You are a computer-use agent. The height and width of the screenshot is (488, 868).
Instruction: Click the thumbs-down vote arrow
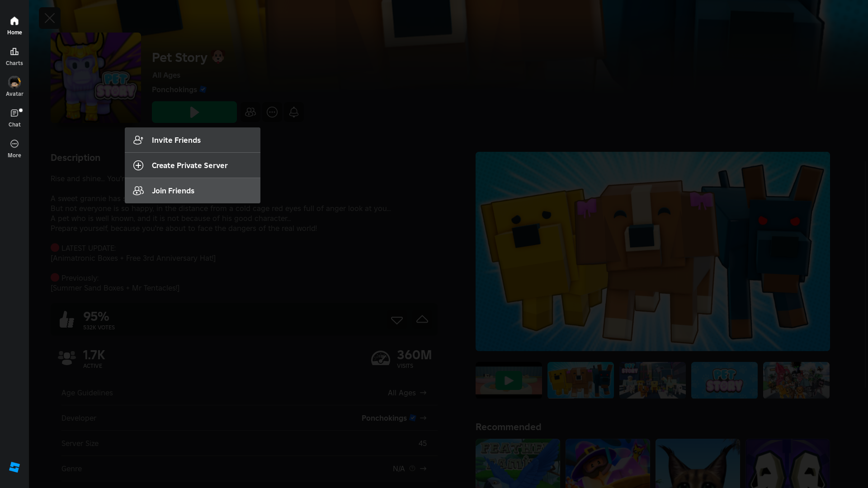[x=396, y=320]
